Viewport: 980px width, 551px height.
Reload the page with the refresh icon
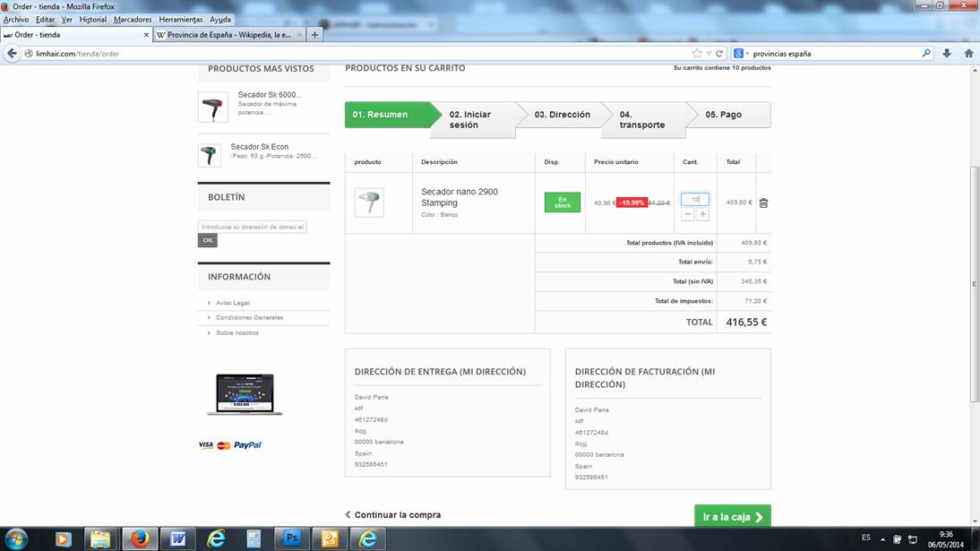click(x=719, y=54)
